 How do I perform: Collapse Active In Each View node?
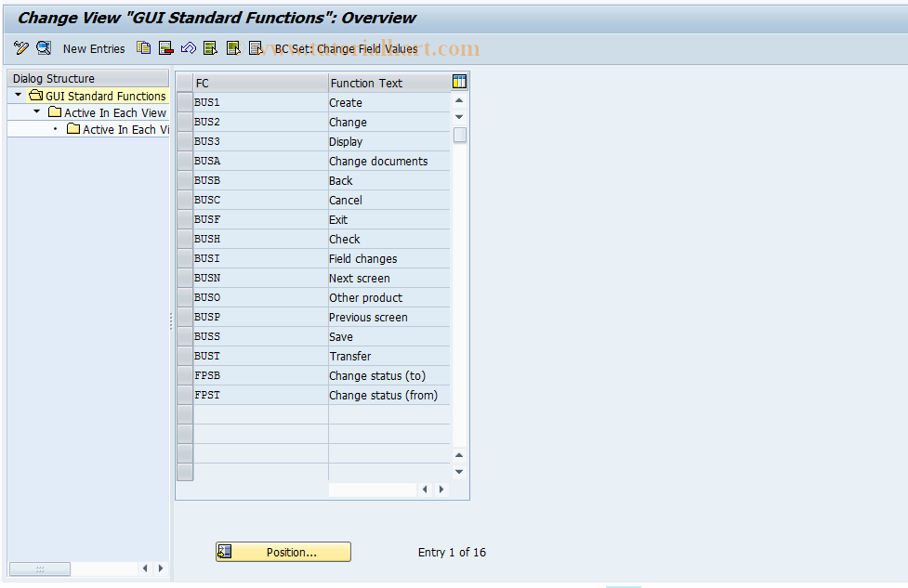[36, 111]
